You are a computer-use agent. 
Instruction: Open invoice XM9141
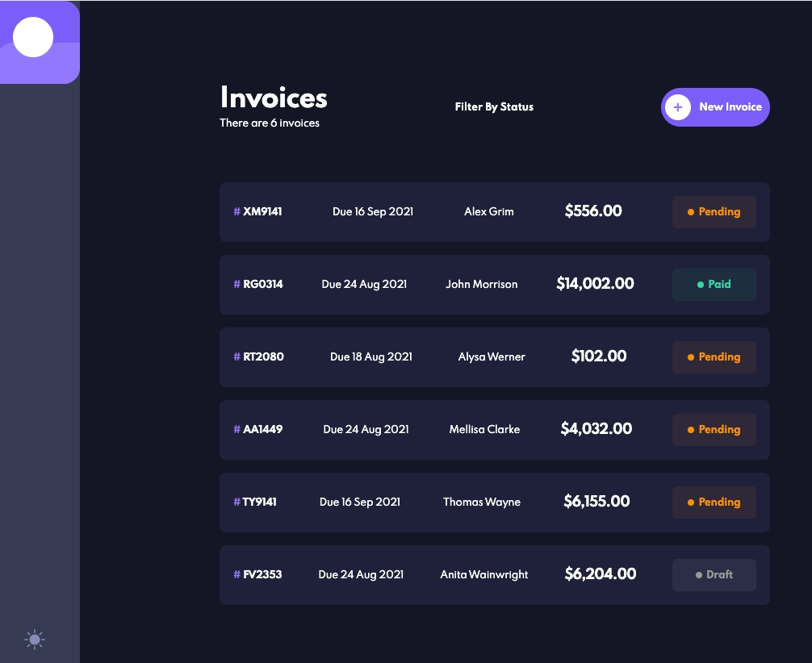258,212
